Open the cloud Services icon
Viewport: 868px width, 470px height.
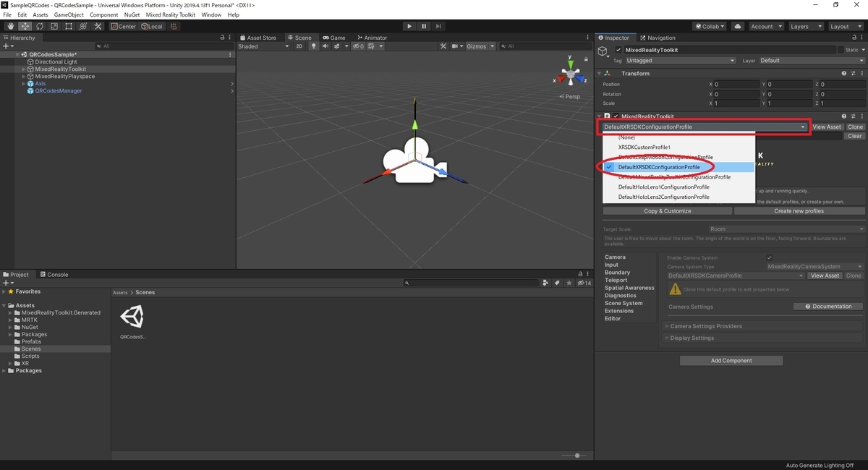(737, 26)
